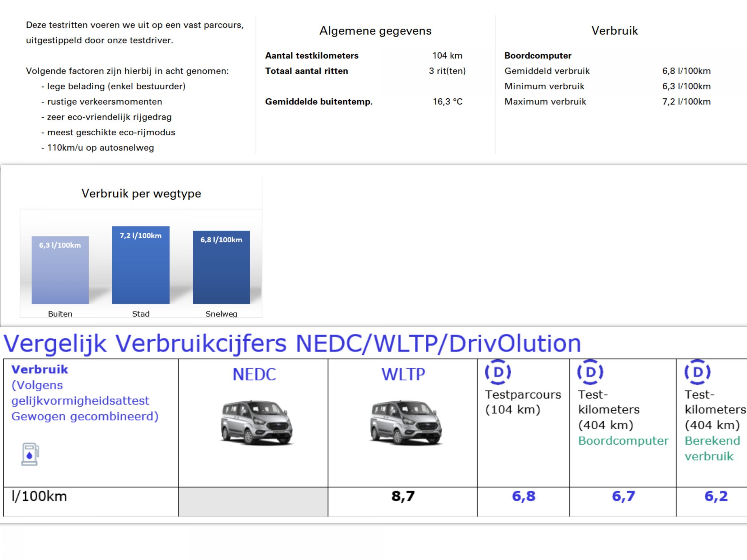This screenshot has height=560, width=747.
Task: Click the fuel pump icon
Action: point(30,454)
